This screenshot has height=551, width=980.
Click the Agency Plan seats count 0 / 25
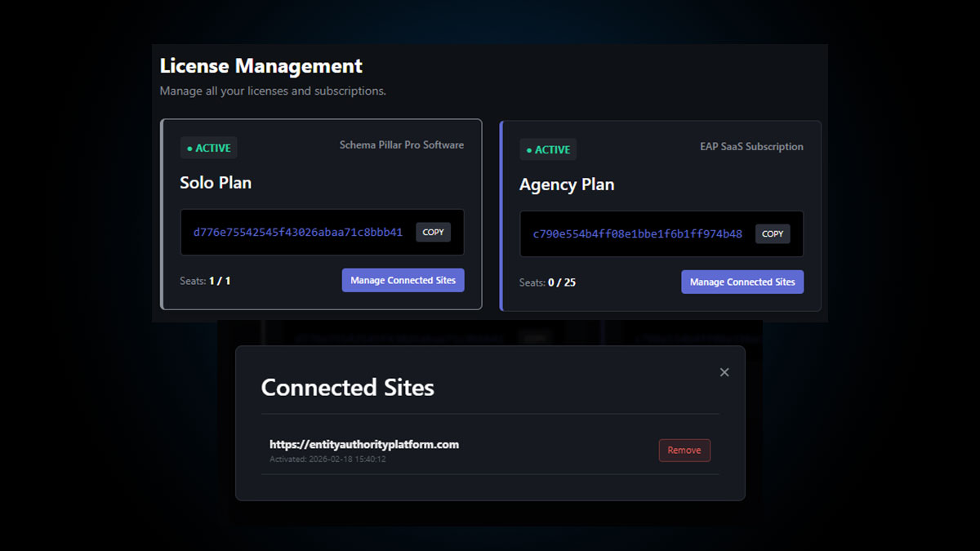(x=562, y=282)
